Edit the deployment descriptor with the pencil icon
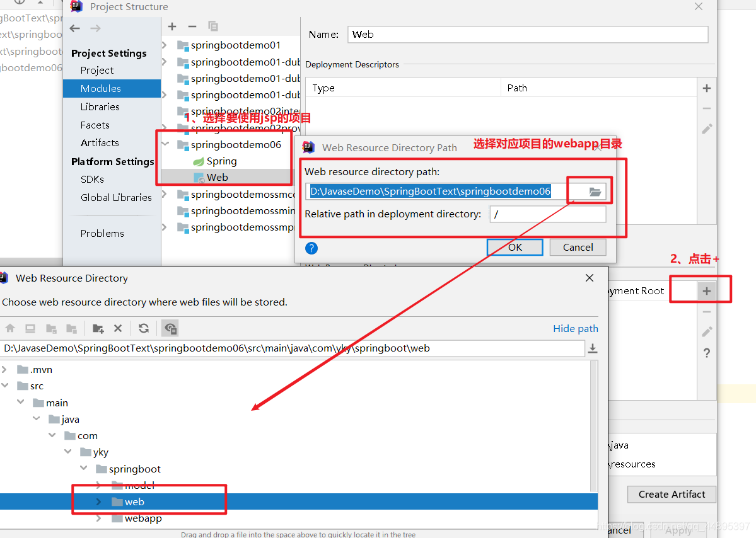Viewport: 756px width, 538px height. point(707,129)
